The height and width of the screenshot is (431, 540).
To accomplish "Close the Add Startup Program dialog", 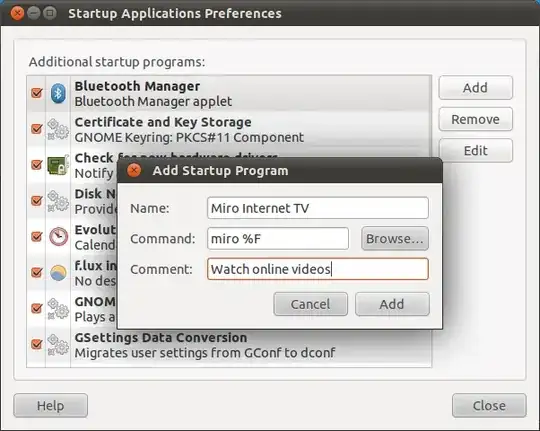I will (x=134, y=170).
